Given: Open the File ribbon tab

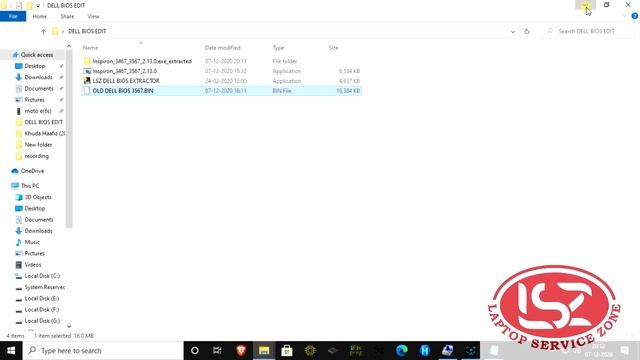Looking at the screenshot, I should point(13,16).
